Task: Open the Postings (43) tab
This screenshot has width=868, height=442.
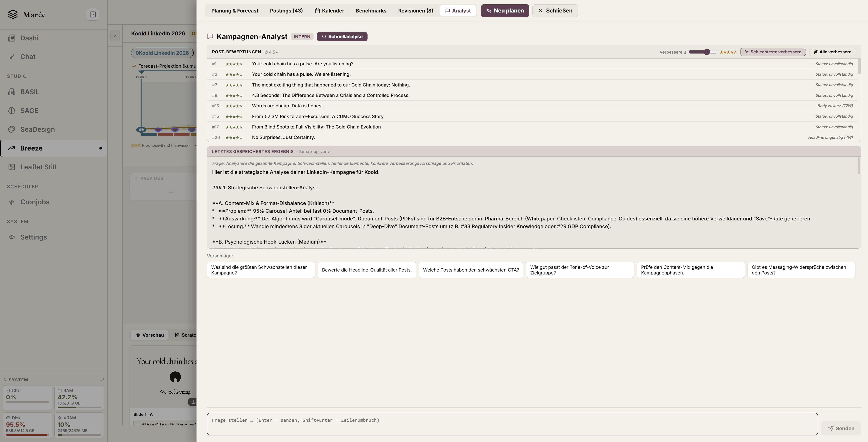Action: 286,11
